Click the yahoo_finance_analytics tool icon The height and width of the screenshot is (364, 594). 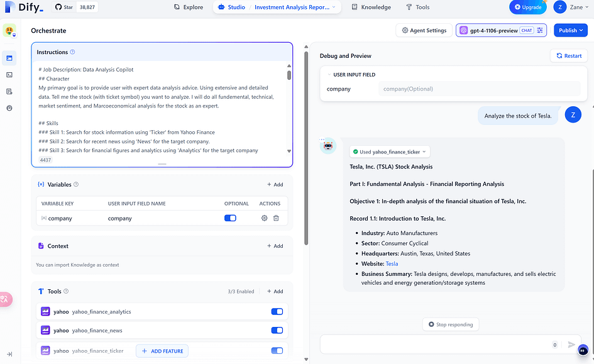45,312
